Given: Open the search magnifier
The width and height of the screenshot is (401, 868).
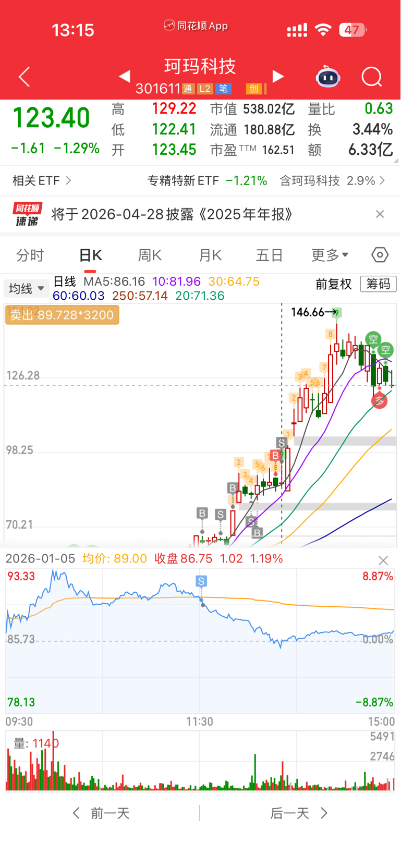Looking at the screenshot, I should 372,77.
